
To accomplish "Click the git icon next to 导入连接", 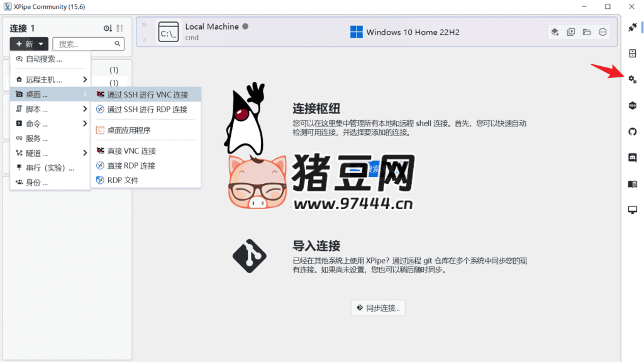I will click(x=249, y=256).
